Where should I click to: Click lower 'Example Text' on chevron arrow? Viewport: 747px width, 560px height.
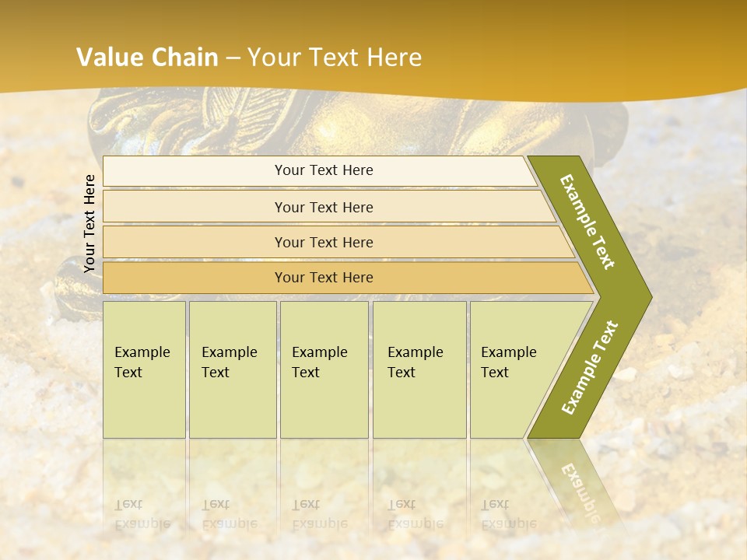[590, 368]
